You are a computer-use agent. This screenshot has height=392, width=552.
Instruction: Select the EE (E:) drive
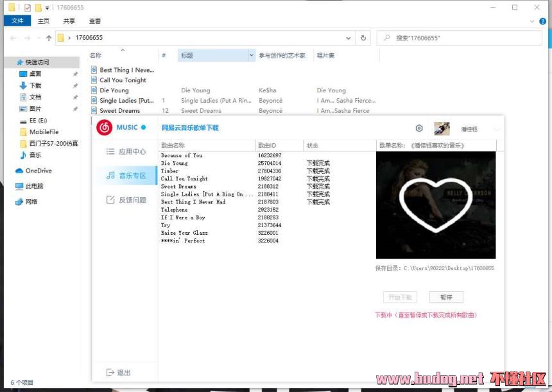38,121
